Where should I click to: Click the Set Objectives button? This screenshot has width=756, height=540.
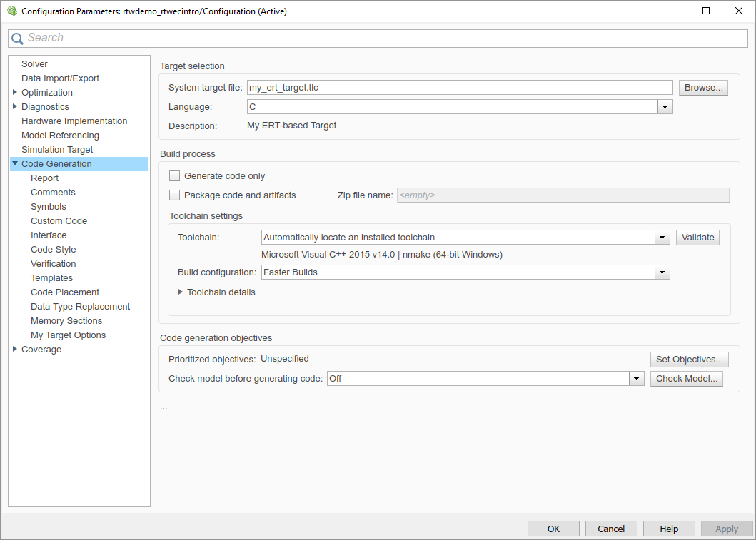[x=690, y=360]
